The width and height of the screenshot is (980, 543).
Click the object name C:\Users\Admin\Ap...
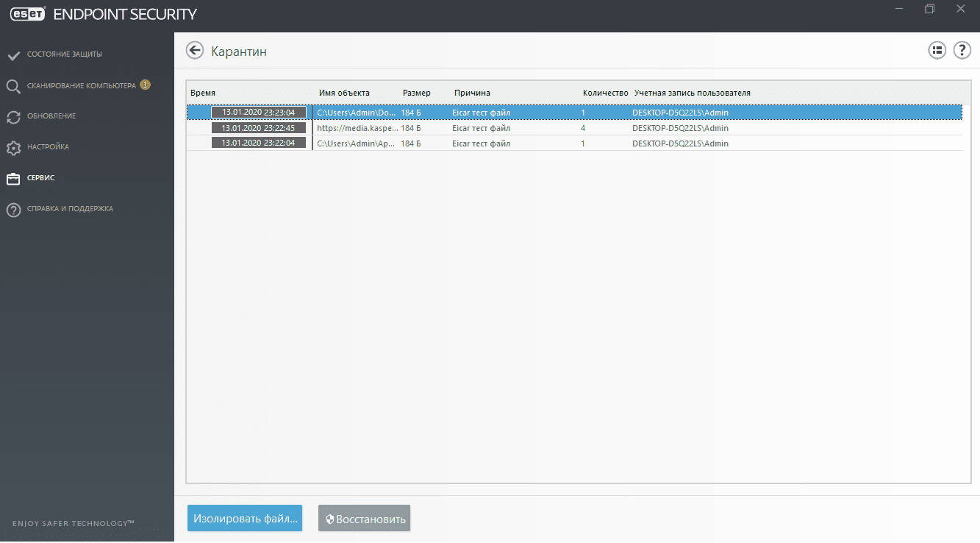(357, 143)
